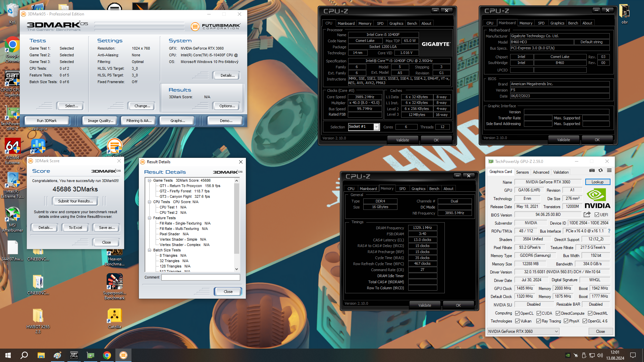The image size is (644, 362).
Task: Click the Result Details scrollbar up arrow
Action: click(x=236, y=181)
